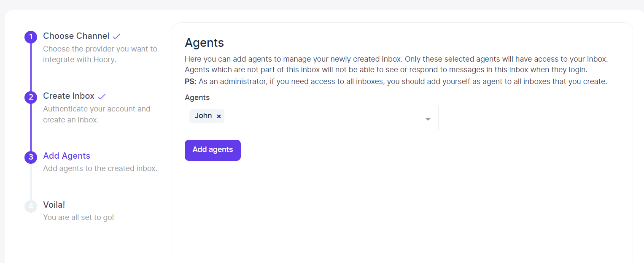Click the step 4 circle icon
644x263 pixels.
(x=31, y=206)
